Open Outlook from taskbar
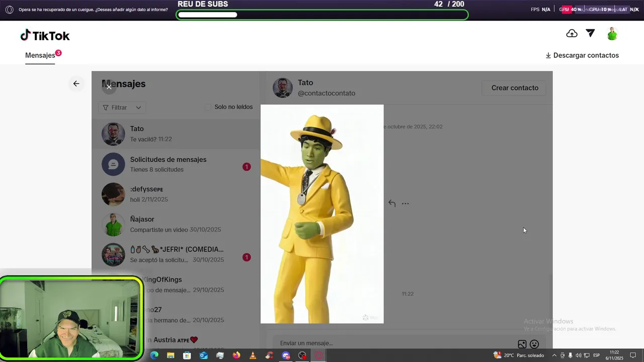The height and width of the screenshot is (362, 644). [203, 355]
